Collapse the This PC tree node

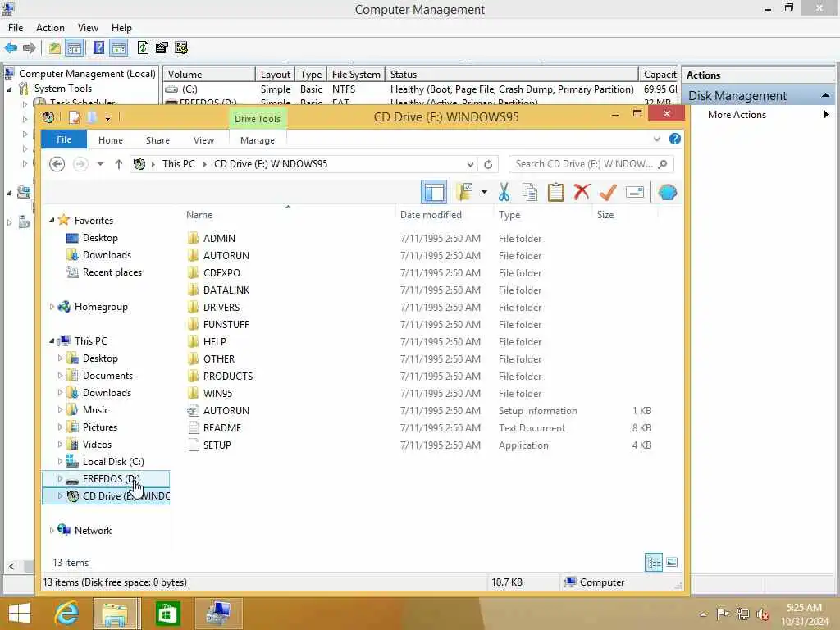point(52,340)
